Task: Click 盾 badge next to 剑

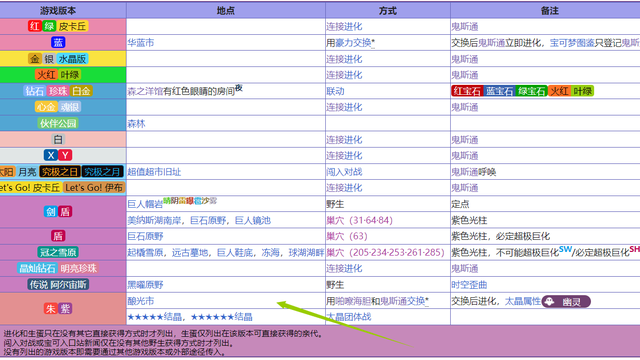Action: coord(65,212)
